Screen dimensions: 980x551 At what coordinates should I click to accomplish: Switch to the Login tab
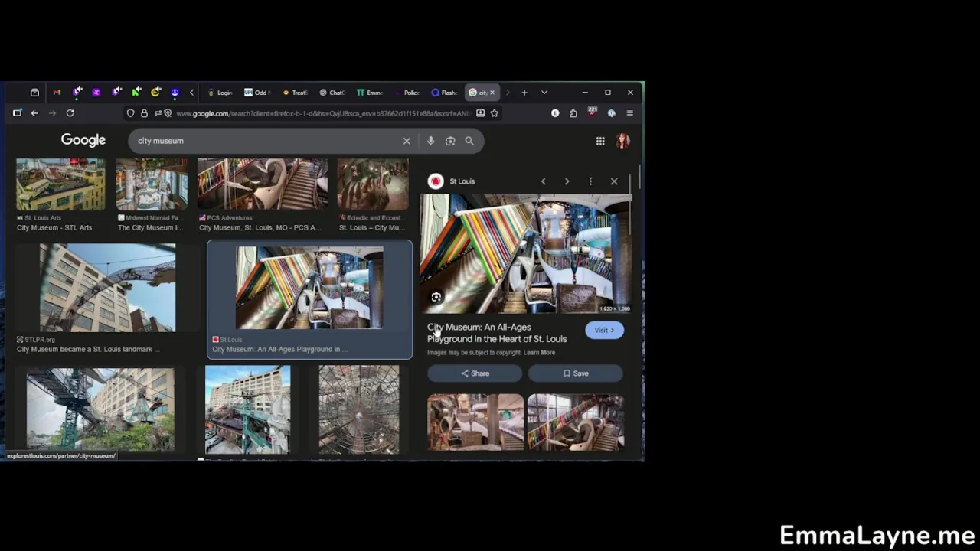click(x=220, y=93)
